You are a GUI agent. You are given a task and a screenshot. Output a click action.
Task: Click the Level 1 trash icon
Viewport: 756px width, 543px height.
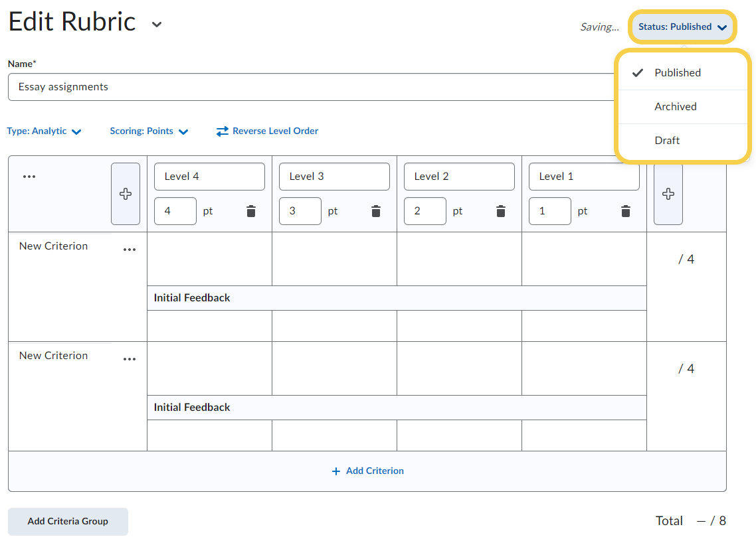[x=626, y=211]
